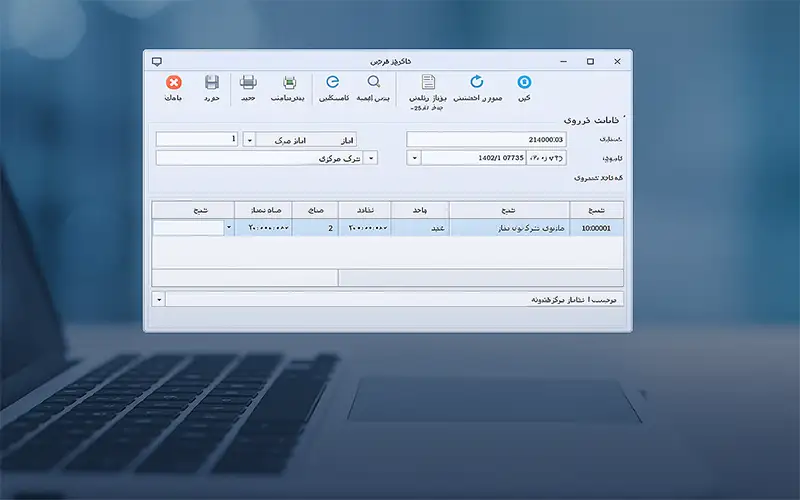The image size is (800, 500).
Task: Click the red X cancel toolbar icon
Action: [174, 83]
